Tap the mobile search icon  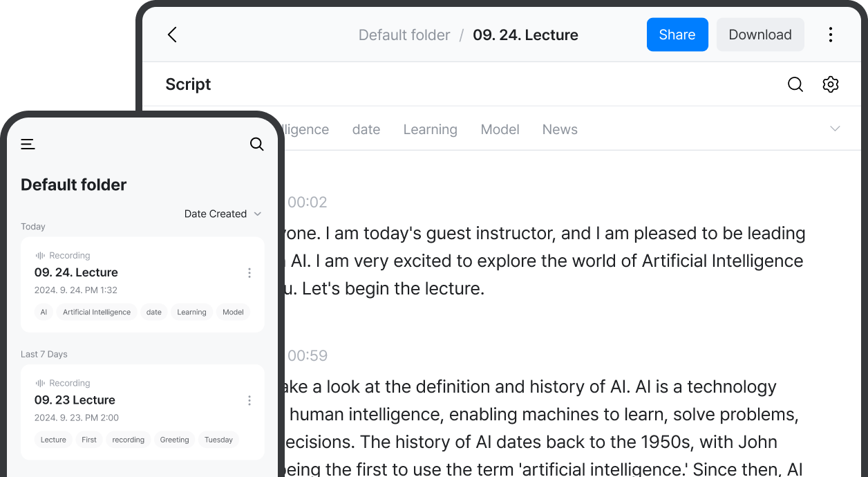click(x=256, y=144)
